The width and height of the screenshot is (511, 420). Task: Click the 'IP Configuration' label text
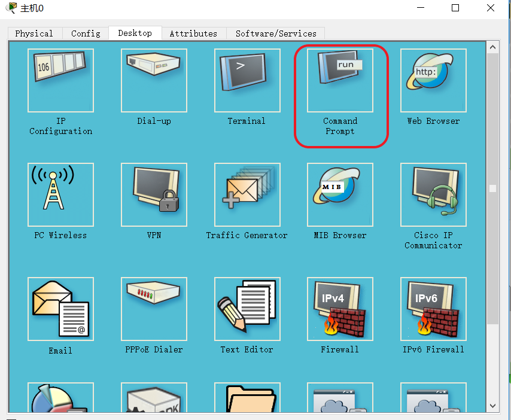(60, 126)
